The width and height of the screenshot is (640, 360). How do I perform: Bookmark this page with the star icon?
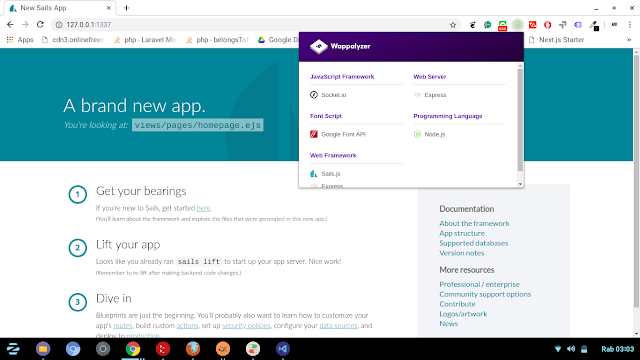point(453,25)
